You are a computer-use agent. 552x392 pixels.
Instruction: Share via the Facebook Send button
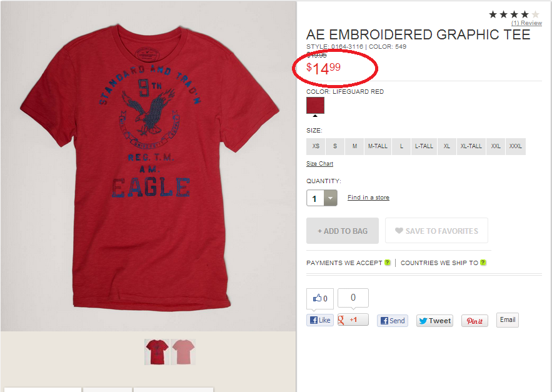393,321
